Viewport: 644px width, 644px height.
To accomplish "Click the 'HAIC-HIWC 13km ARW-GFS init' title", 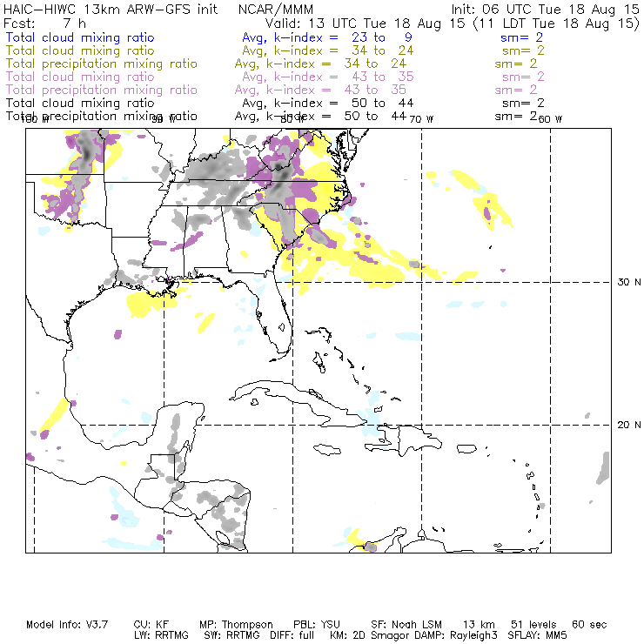I will [x=110, y=9].
